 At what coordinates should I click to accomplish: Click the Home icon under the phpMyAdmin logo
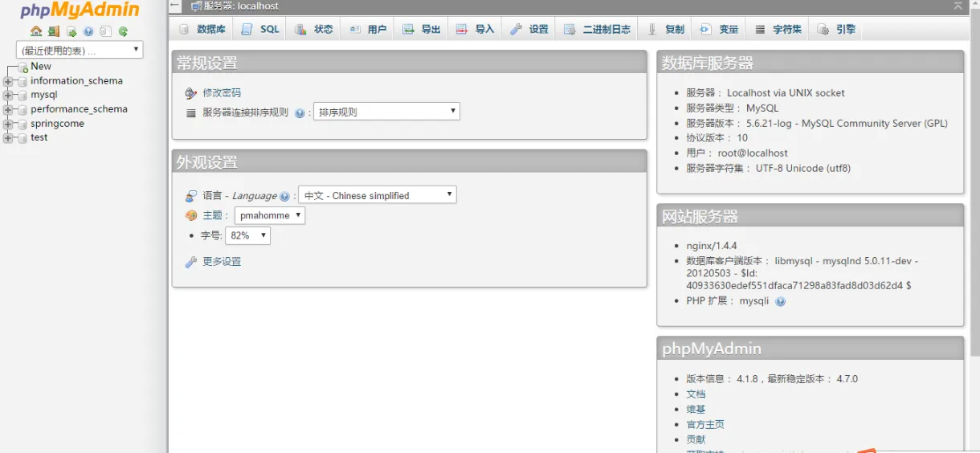coord(36,32)
